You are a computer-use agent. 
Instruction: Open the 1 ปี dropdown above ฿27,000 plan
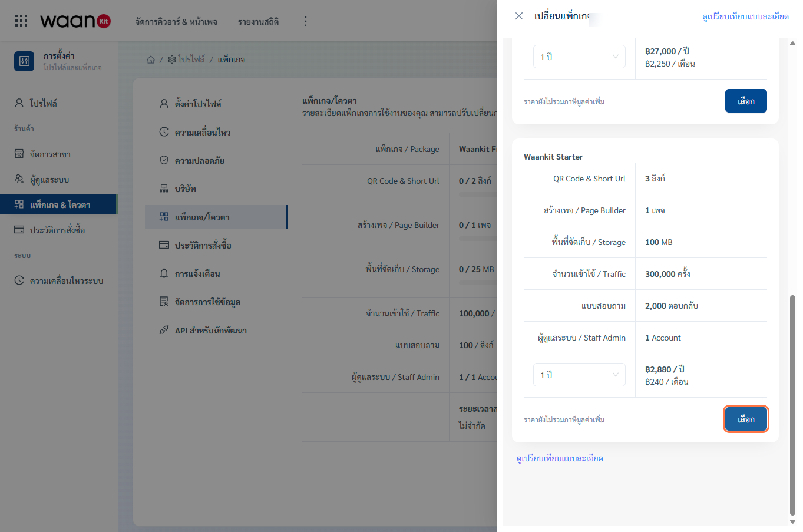pyautogui.click(x=579, y=57)
